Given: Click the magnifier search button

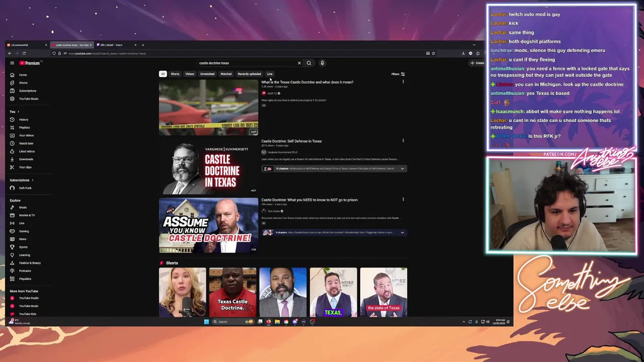Looking at the screenshot, I should [x=309, y=63].
